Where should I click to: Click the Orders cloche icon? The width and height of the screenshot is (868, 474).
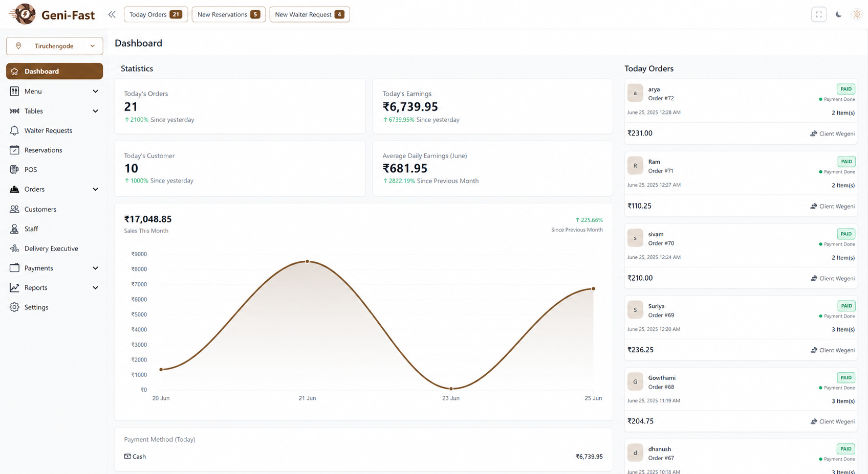coord(14,189)
